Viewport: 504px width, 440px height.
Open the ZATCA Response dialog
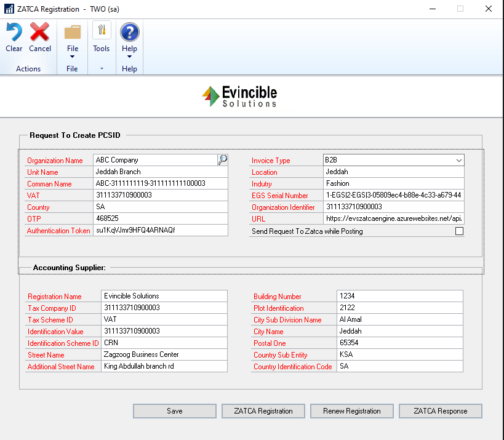pos(440,411)
